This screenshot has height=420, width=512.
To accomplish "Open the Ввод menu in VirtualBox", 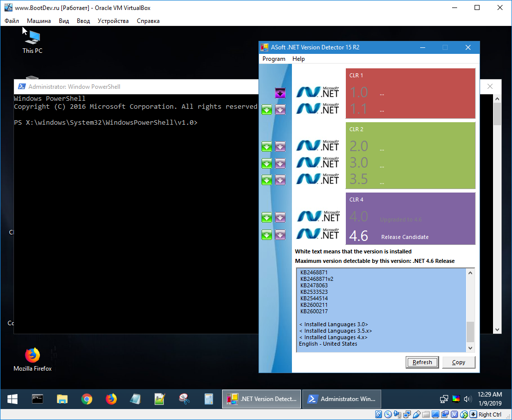I will [x=83, y=21].
